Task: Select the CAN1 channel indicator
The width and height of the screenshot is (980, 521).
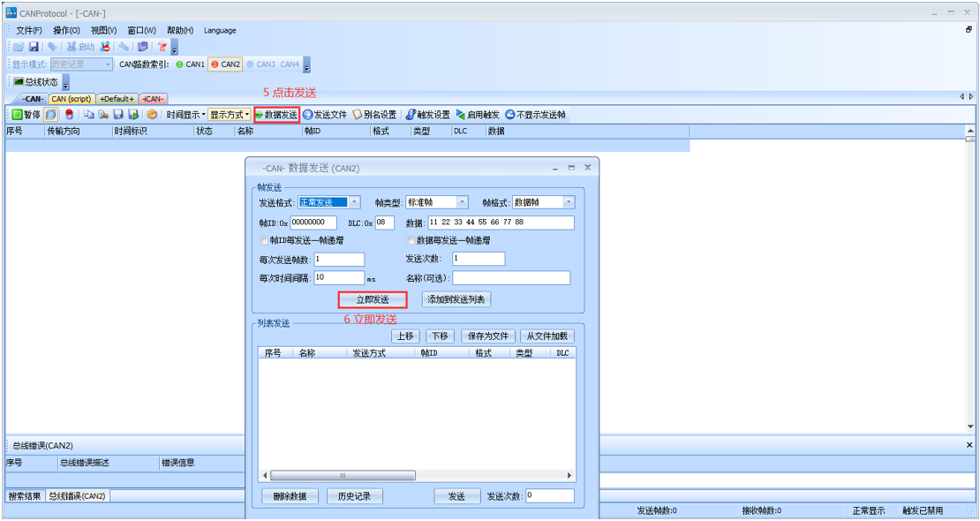Action: point(191,64)
